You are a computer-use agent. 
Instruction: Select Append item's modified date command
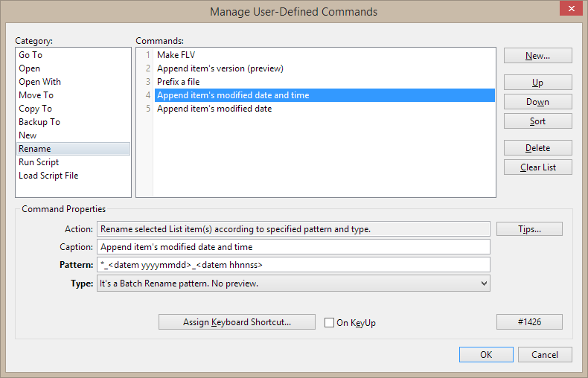pos(214,109)
